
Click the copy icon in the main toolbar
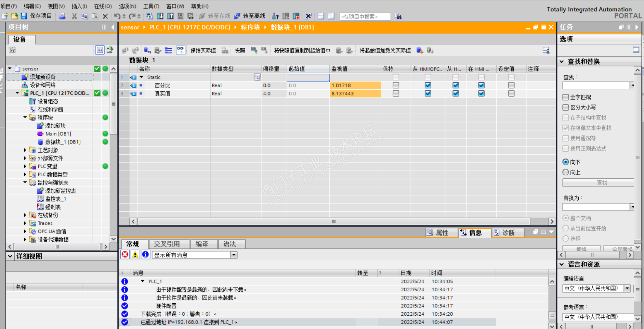(84, 16)
